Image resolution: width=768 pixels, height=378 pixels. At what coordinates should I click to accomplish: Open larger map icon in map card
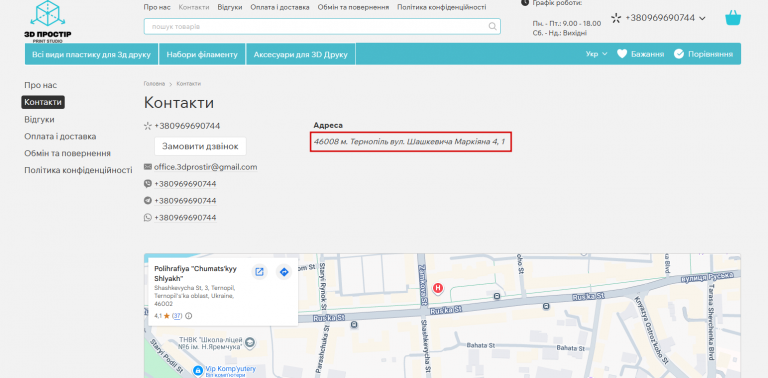pyautogui.click(x=259, y=272)
